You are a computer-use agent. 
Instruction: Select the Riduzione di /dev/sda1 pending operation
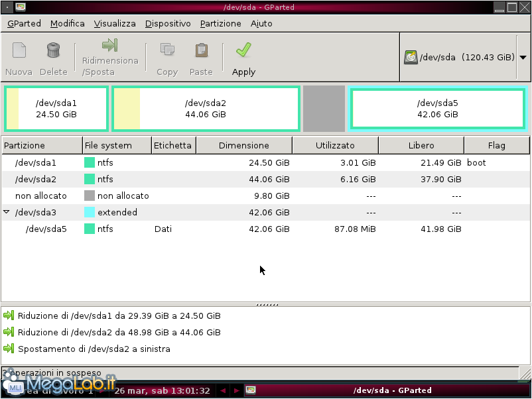point(119,316)
